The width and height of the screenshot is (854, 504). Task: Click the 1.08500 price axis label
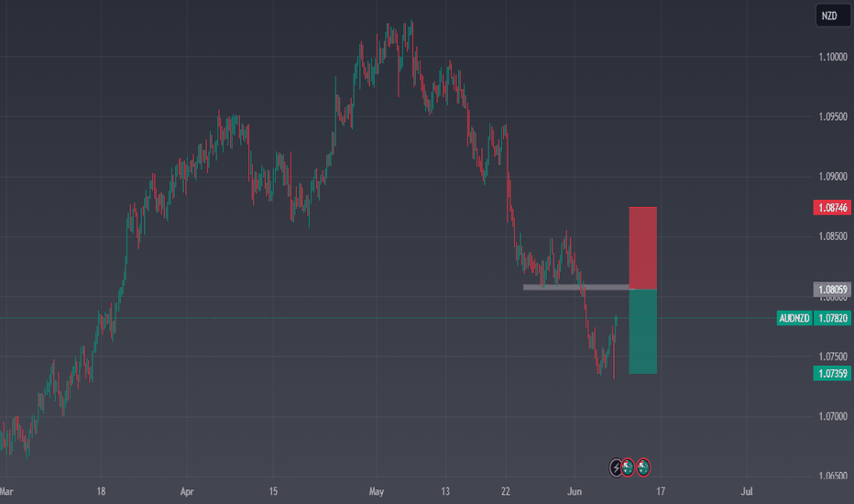pos(833,236)
